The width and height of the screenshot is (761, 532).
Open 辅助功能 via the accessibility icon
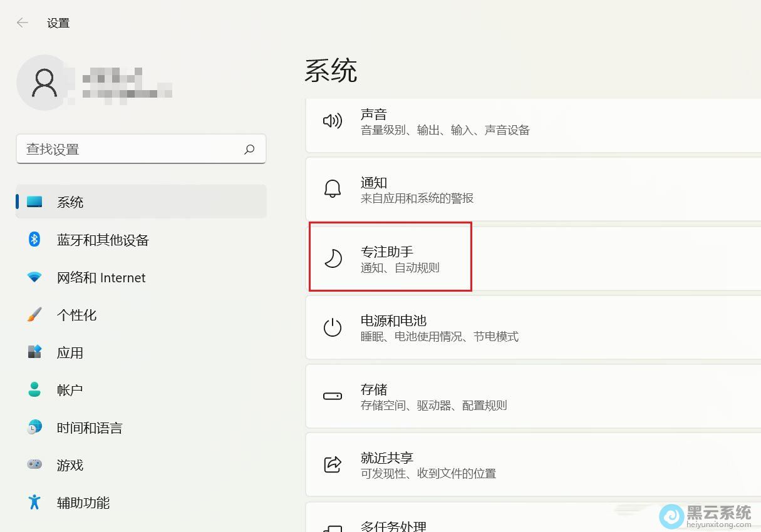coord(34,503)
